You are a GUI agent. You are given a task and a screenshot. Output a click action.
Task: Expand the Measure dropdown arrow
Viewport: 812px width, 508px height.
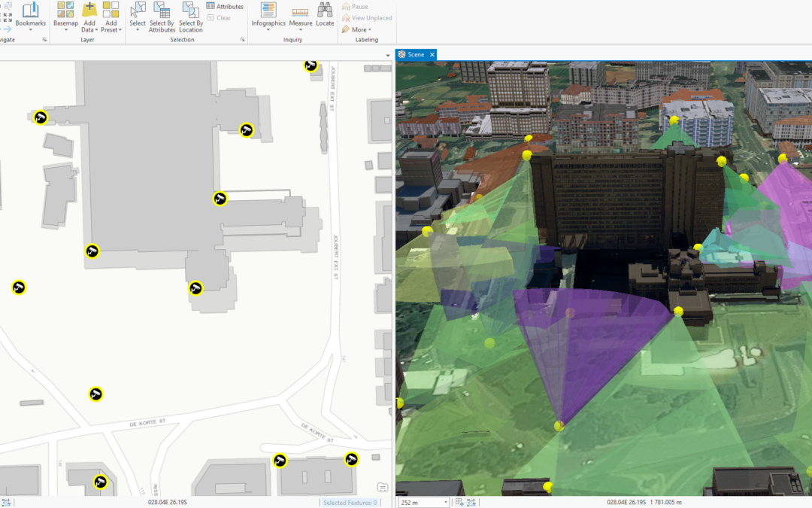[300, 30]
